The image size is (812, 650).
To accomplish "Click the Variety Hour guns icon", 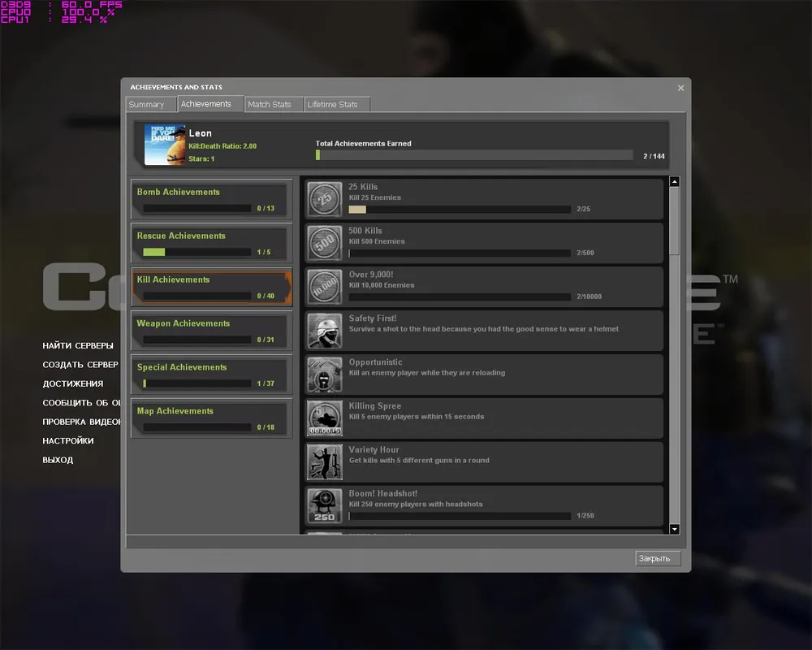I will point(325,461).
